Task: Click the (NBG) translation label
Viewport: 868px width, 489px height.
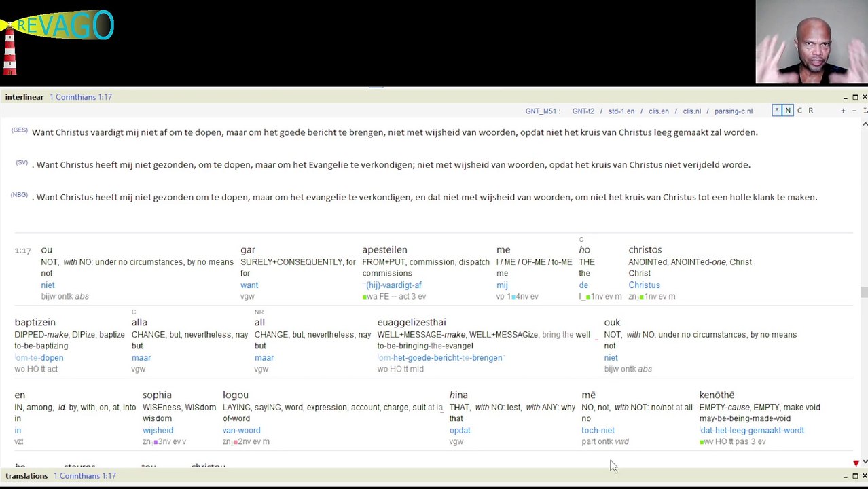Action: [19, 195]
